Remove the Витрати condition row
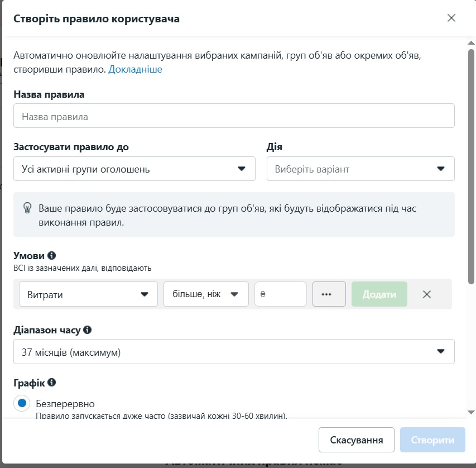Image resolution: width=476 pixels, height=468 pixels. pyautogui.click(x=427, y=294)
